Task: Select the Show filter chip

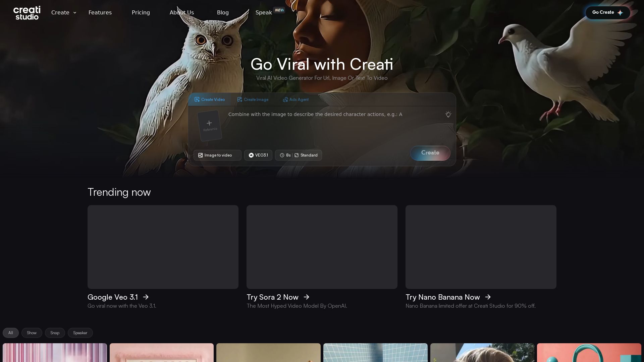Action: tap(32, 333)
